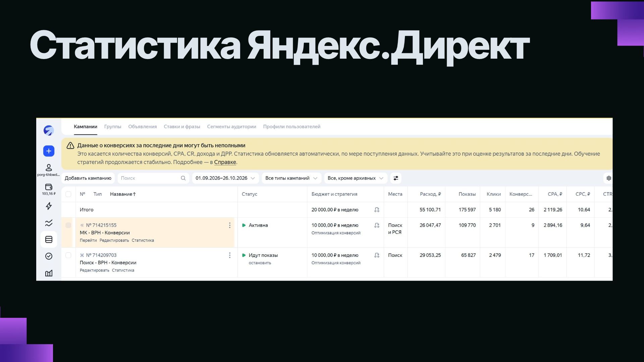This screenshot has height=362, width=644.
Task: Click the Добавить кампанию button
Action: [x=88, y=178]
